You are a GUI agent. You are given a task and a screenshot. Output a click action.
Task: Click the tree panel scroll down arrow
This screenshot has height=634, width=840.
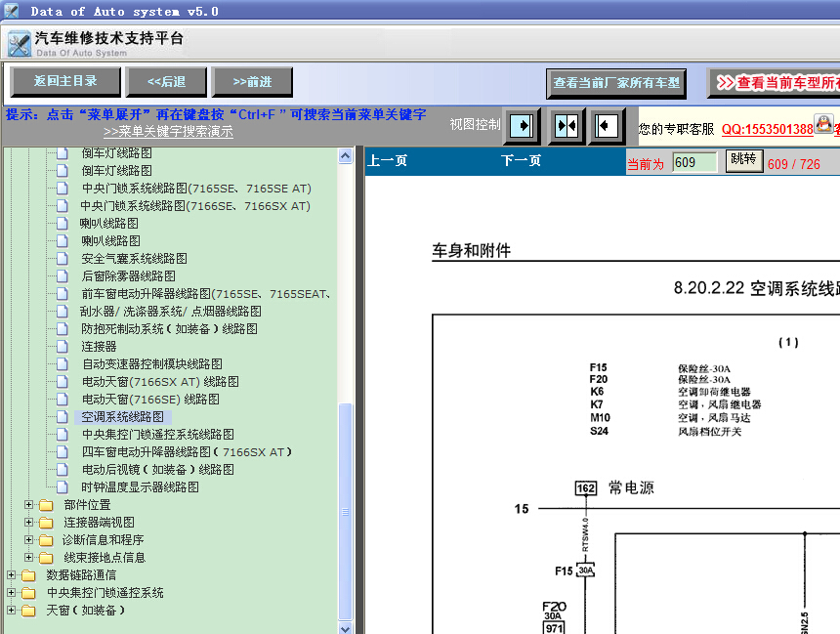coord(346,628)
